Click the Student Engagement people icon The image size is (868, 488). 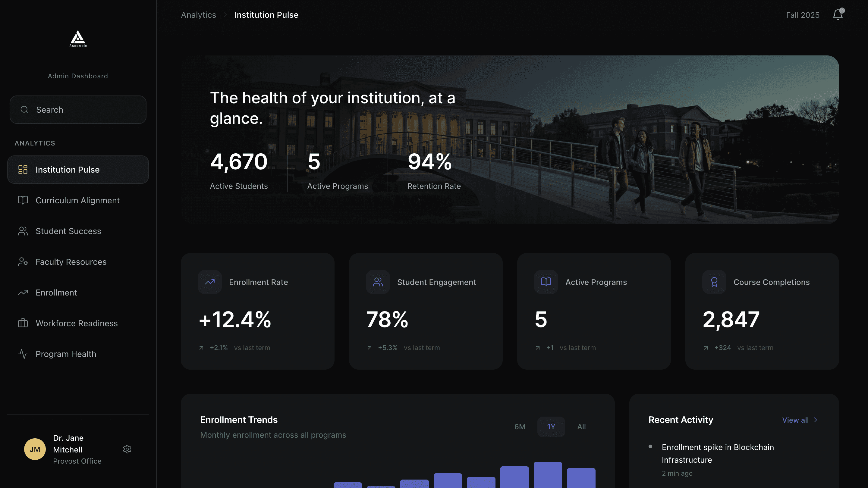click(x=378, y=282)
